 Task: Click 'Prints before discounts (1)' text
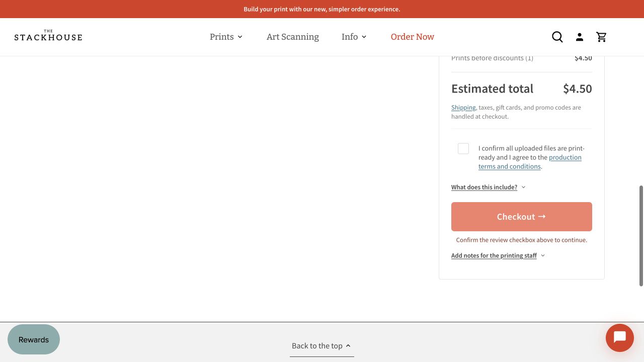492,58
